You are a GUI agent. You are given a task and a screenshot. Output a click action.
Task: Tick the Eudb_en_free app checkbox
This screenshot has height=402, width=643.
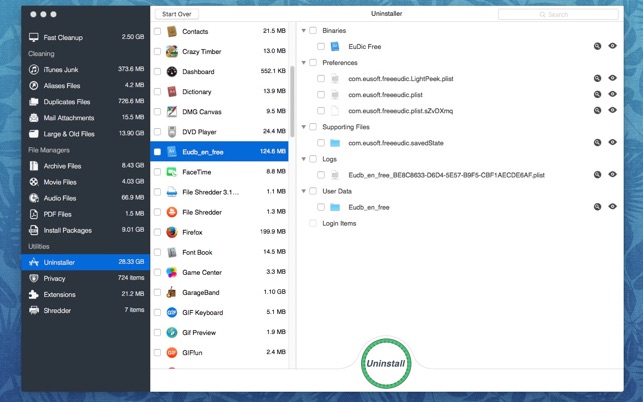point(157,152)
